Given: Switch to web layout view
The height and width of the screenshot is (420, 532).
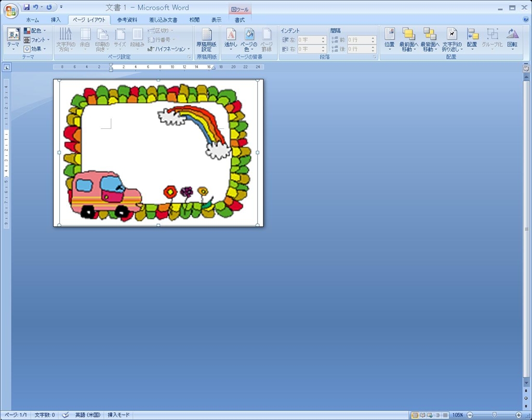Looking at the screenshot, I should (x=430, y=415).
